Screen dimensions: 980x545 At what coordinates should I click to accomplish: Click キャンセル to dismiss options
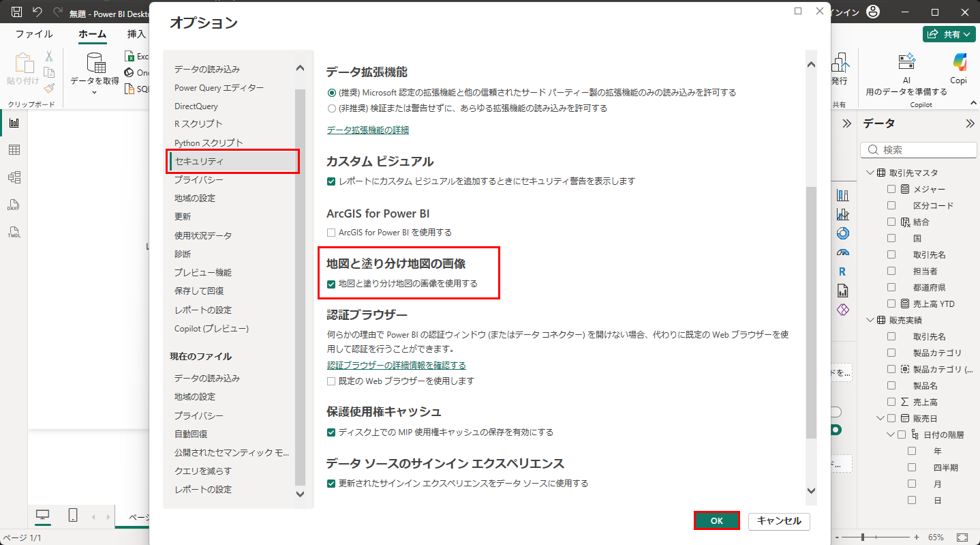click(x=779, y=521)
